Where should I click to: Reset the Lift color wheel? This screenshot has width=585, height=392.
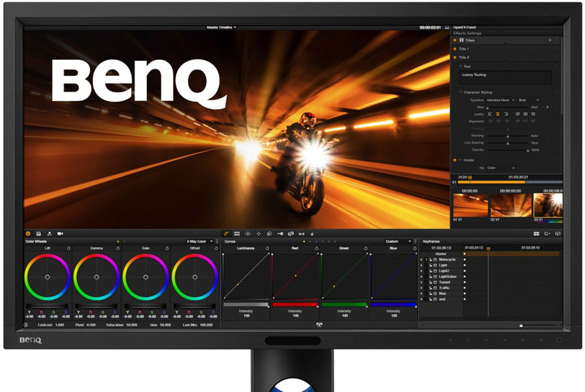pos(69,249)
